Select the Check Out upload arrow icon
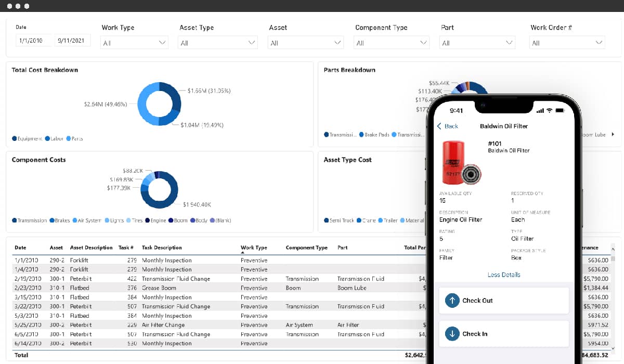The image size is (624, 364). click(x=452, y=300)
